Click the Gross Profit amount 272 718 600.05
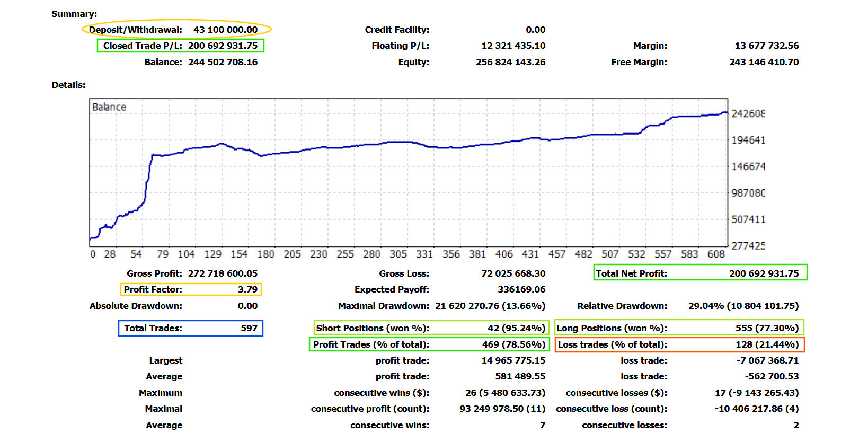Image resolution: width=868 pixels, height=433 pixels. (223, 273)
